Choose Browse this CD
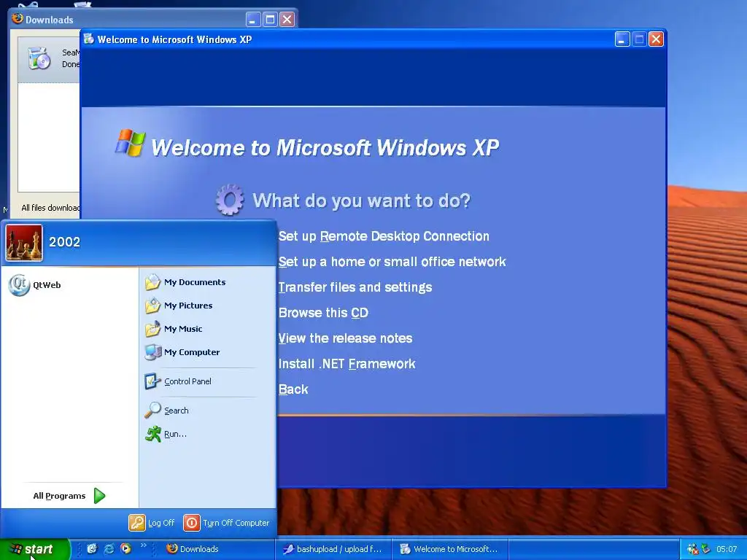This screenshot has height=560, width=747. coord(323,313)
